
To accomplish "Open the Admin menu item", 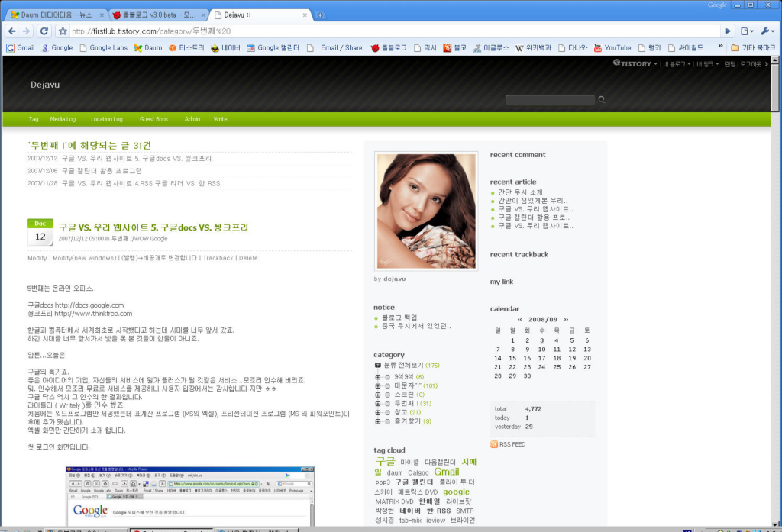I will pyautogui.click(x=192, y=119).
